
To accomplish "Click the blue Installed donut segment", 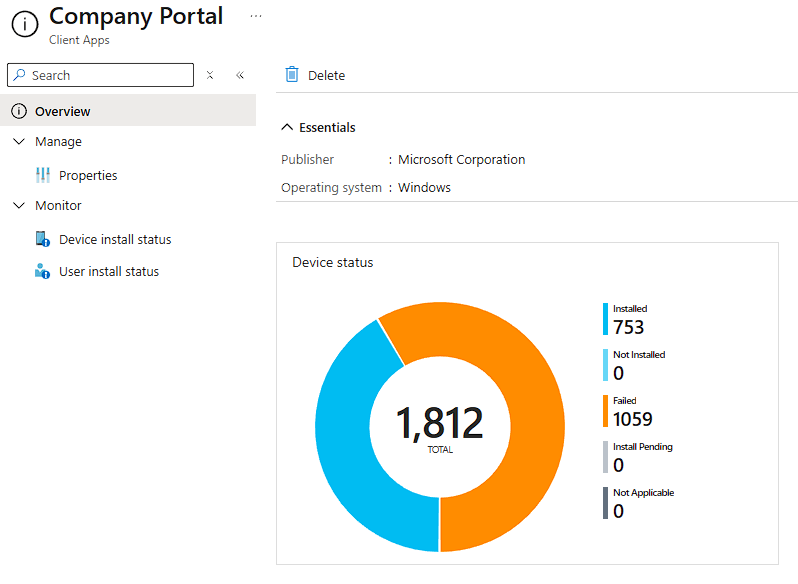I will 346,437.
